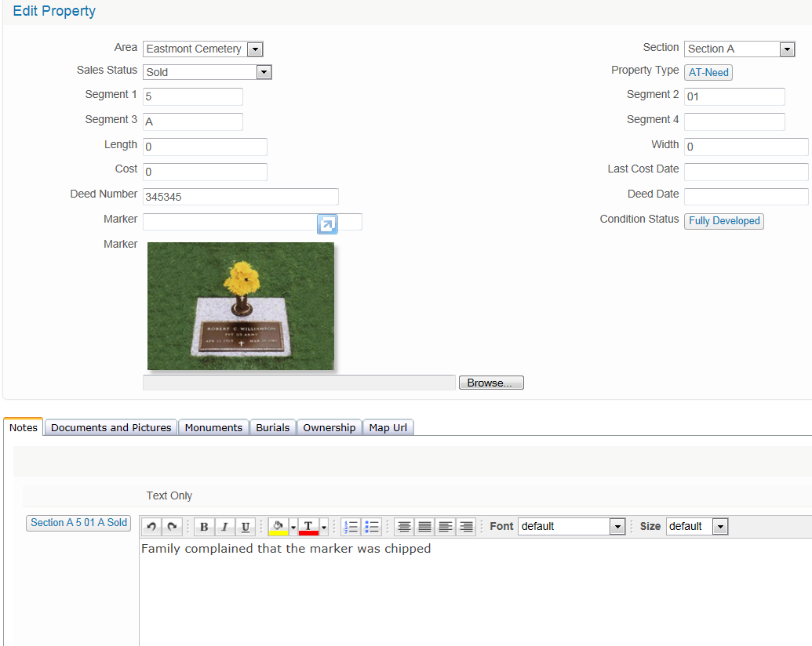The width and height of the screenshot is (812, 646).
Task: Center align the note text
Action: [405, 527]
